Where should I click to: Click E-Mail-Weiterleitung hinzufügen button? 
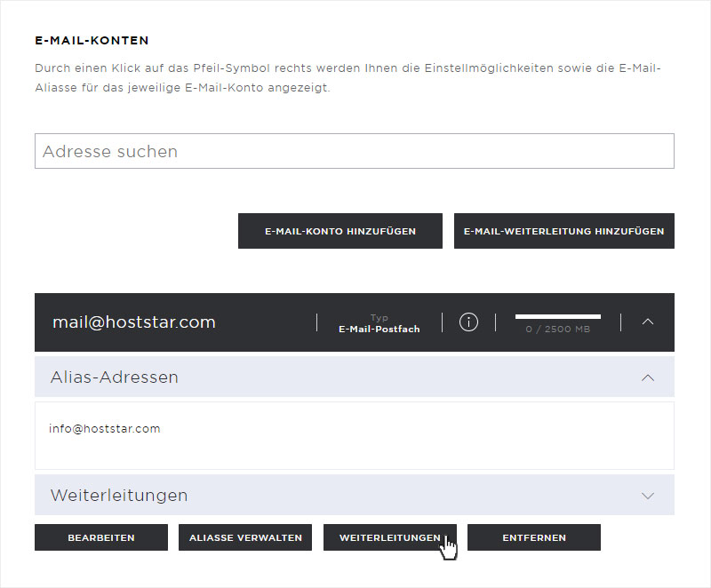click(564, 231)
